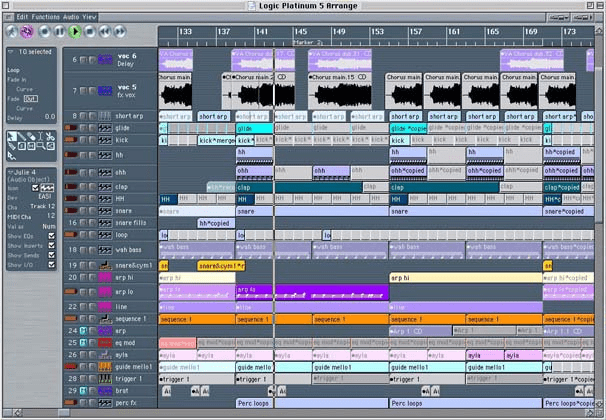Viewport: 606px width, 420px height.
Task: Click the ayla track icon
Action: [105, 355]
